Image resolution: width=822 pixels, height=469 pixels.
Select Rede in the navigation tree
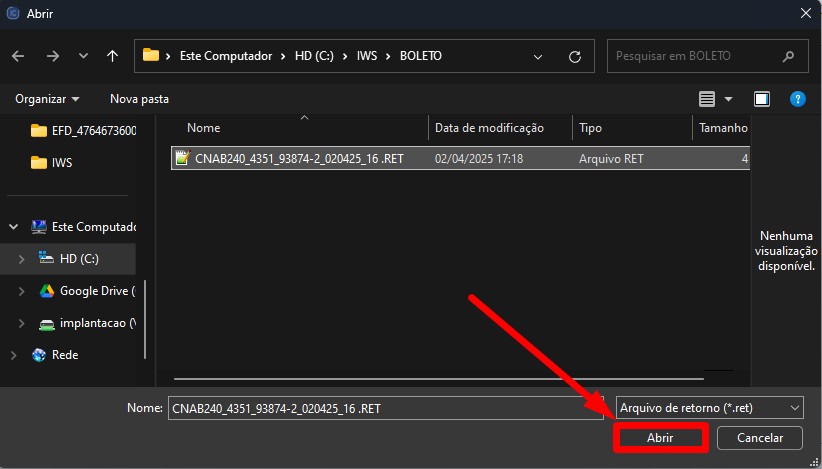55,355
